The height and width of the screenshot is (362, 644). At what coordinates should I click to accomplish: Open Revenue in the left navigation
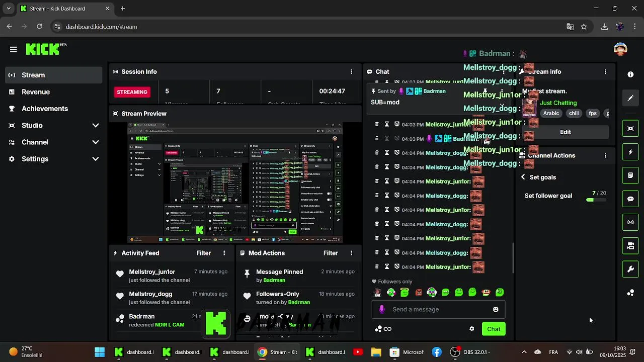pyautogui.click(x=54, y=92)
